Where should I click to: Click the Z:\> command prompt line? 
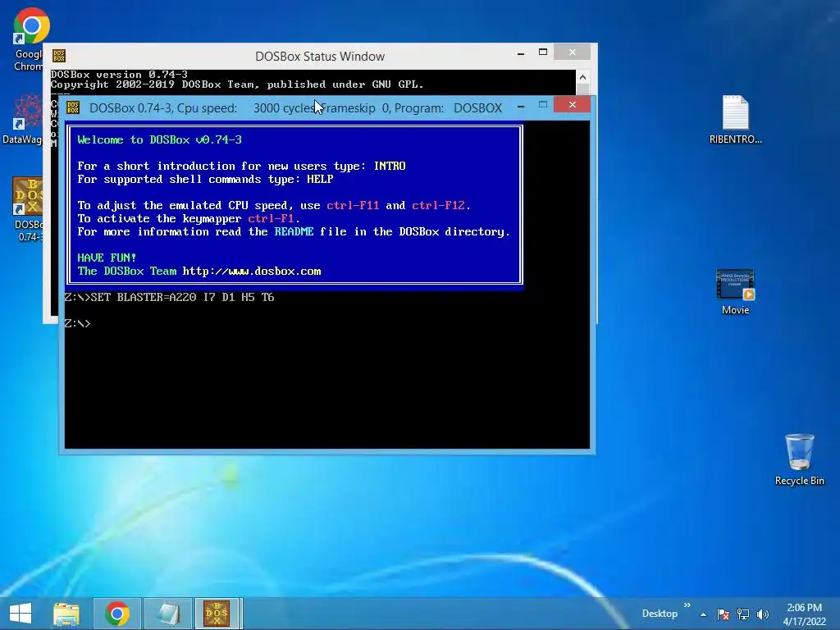pos(78,323)
